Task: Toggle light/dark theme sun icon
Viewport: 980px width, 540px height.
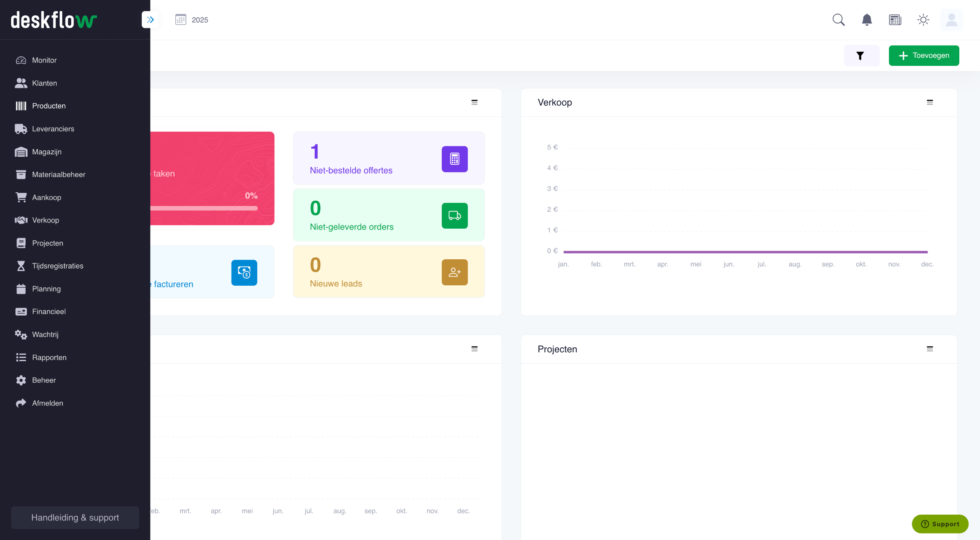Action: 923,20
